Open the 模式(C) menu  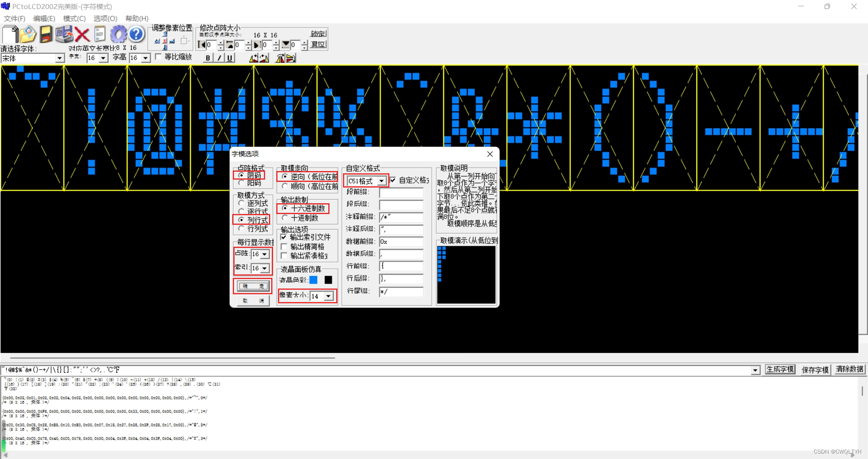click(x=74, y=19)
